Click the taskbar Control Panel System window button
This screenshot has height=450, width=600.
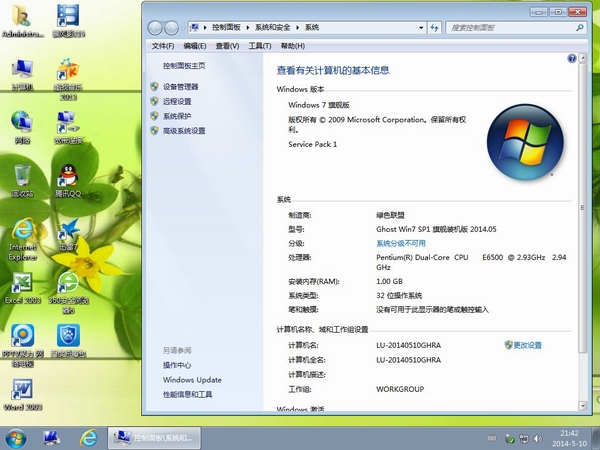pos(154,438)
